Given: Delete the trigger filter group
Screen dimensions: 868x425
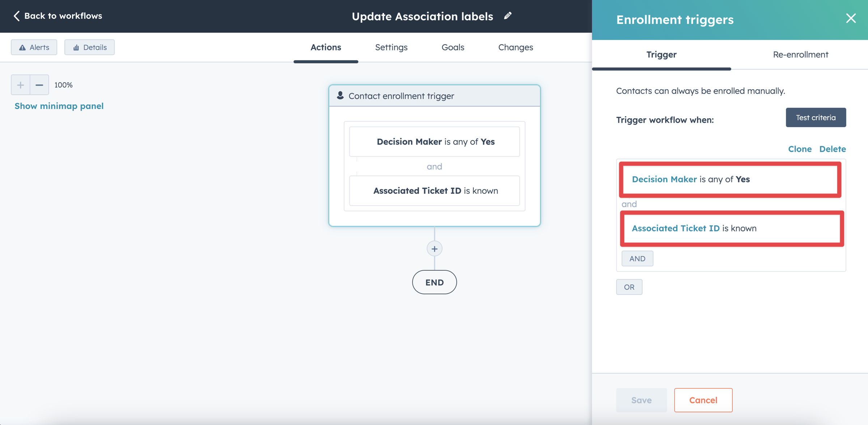Looking at the screenshot, I should [832, 149].
